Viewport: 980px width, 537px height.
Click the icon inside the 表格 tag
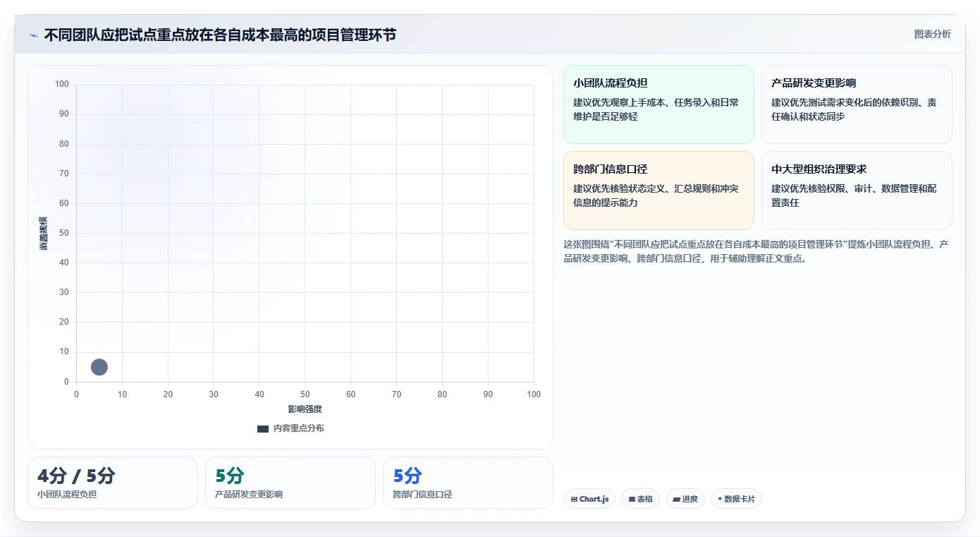pos(632,500)
